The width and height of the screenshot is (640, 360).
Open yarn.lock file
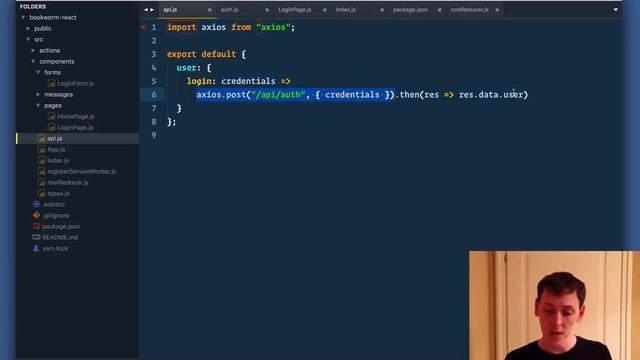(x=55, y=248)
